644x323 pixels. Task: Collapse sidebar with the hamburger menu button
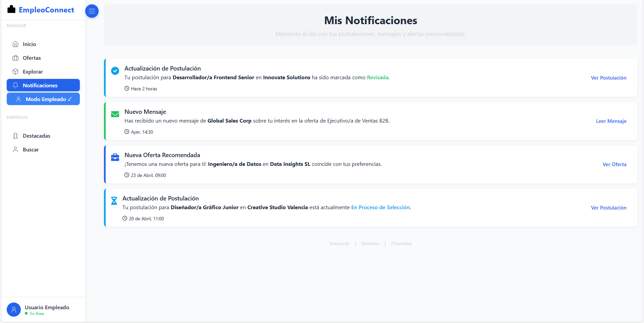coord(92,11)
